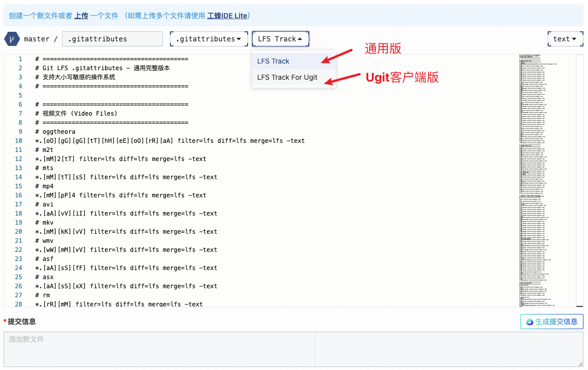
Task: Click line number 10 in the gutter
Action: click(19, 141)
